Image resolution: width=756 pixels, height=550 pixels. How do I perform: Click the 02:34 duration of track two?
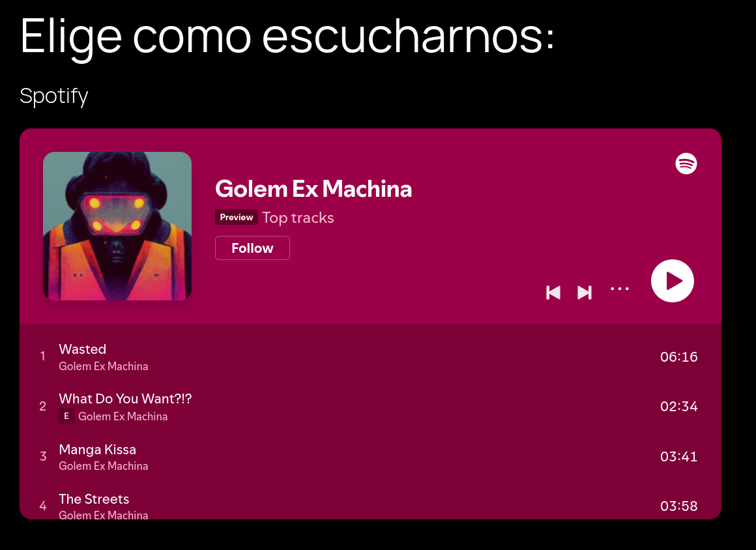coord(679,407)
